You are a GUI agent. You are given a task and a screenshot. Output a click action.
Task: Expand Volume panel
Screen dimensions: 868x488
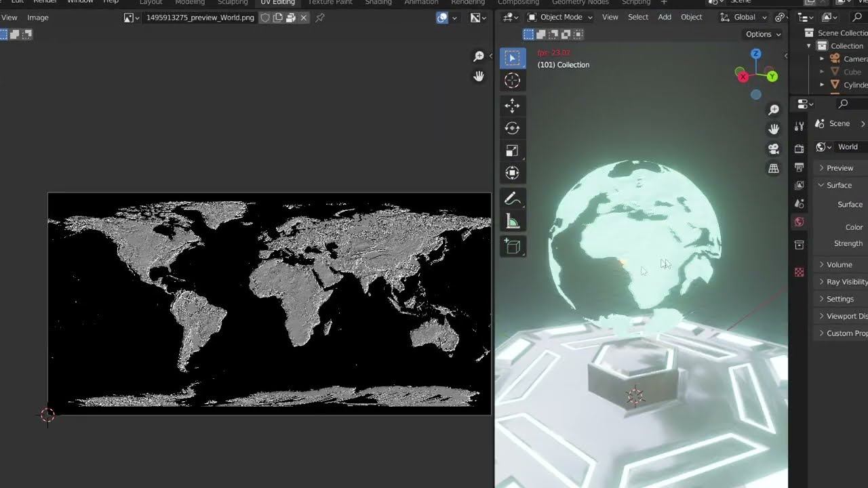839,264
